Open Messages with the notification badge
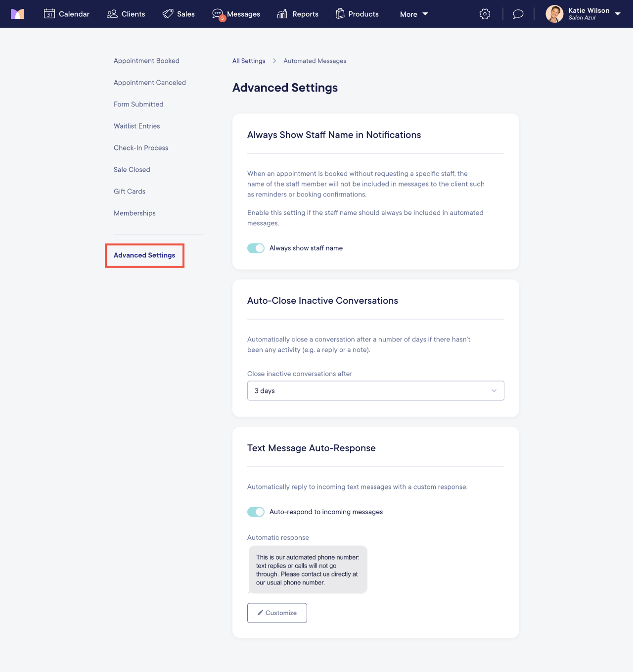 coord(218,14)
